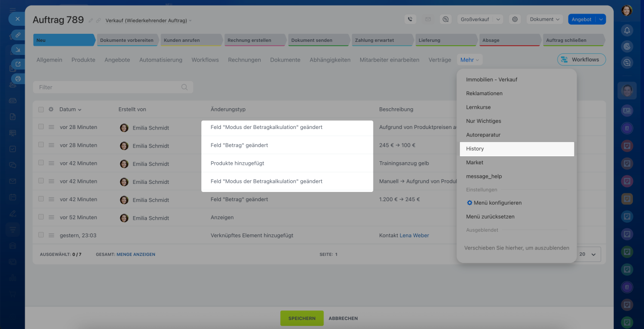Click the phone call icon in header
Image resolution: width=644 pixels, height=329 pixels.
coord(411,19)
